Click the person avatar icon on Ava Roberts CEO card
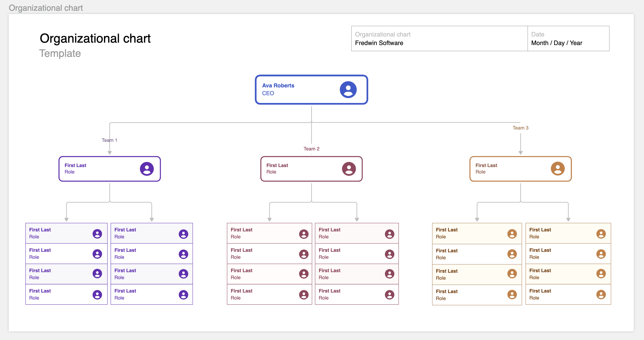Viewport: 644px width, 340px height. pyautogui.click(x=348, y=89)
